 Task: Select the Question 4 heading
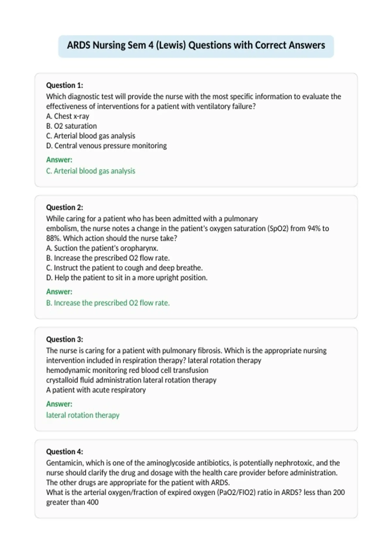65,451
